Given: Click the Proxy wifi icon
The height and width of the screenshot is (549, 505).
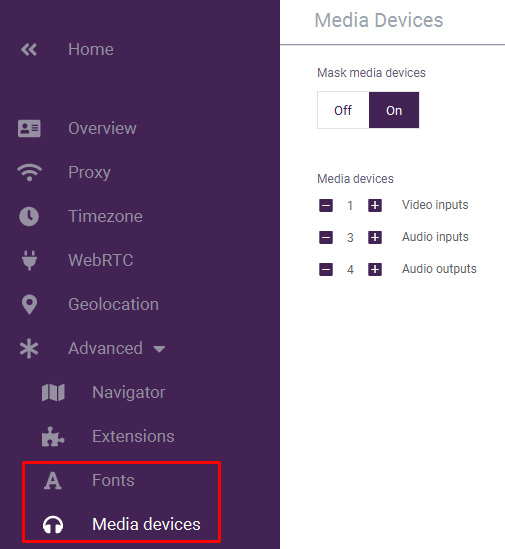Looking at the screenshot, I should point(29,172).
